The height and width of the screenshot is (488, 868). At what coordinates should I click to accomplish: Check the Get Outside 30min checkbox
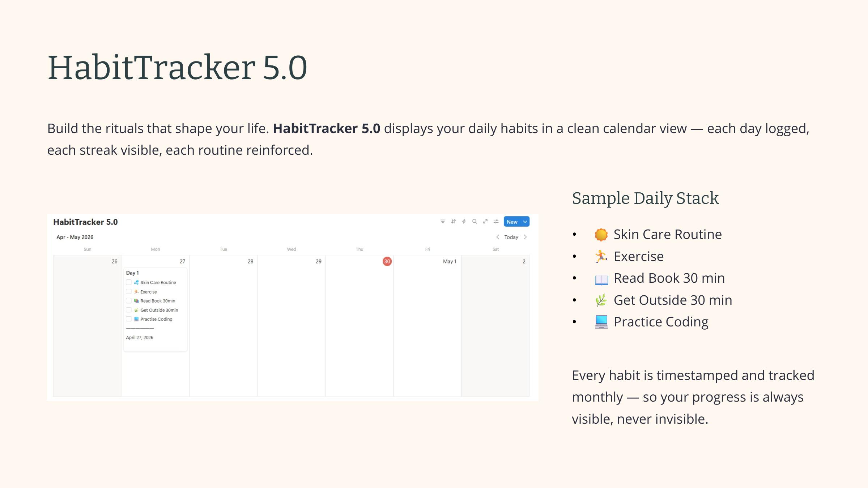[129, 310]
